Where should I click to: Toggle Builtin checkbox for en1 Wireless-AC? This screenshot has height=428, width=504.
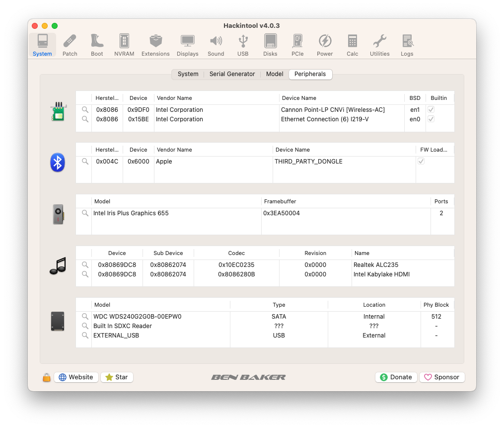431,110
